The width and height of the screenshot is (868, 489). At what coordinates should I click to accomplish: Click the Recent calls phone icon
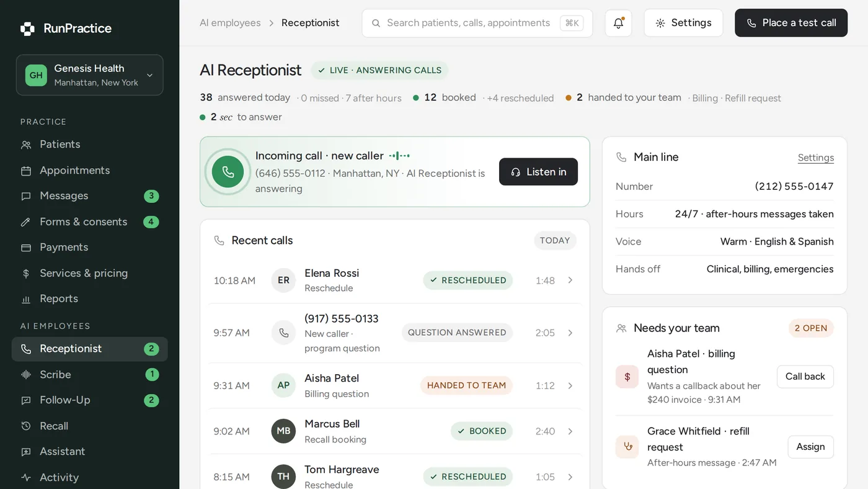tap(219, 240)
